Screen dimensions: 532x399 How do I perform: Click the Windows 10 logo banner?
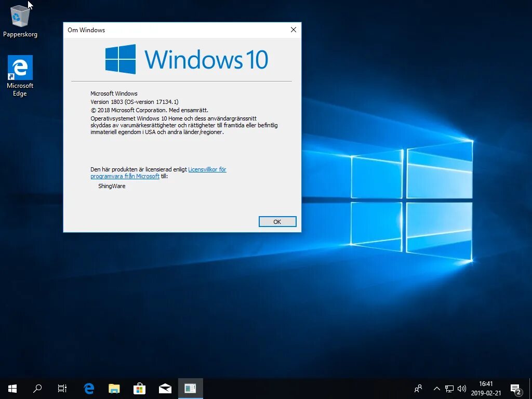coord(187,59)
